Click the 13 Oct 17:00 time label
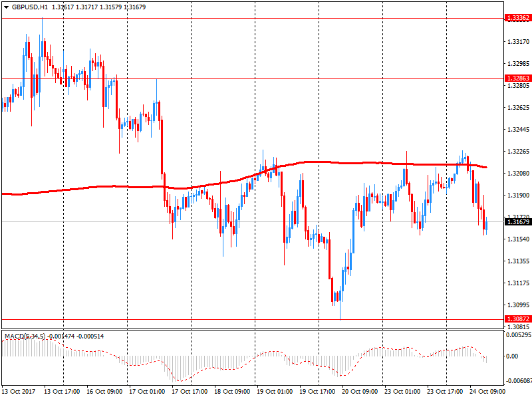532x399 pixels. (62, 392)
